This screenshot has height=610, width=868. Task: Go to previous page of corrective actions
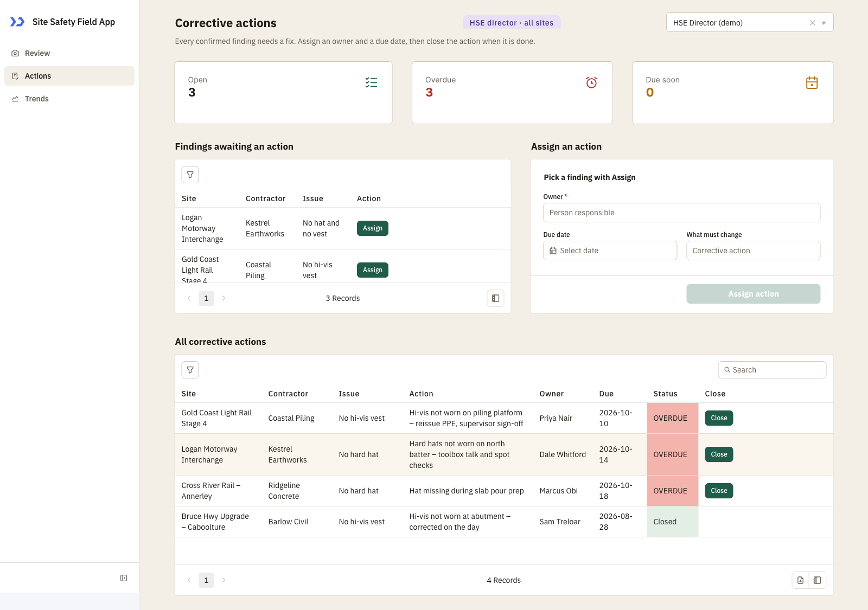[x=189, y=580]
